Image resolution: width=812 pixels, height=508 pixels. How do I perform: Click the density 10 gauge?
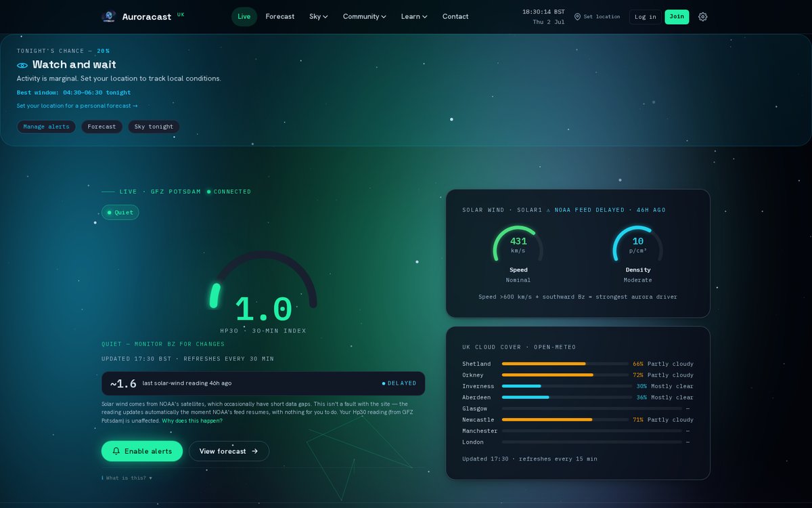tap(637, 244)
